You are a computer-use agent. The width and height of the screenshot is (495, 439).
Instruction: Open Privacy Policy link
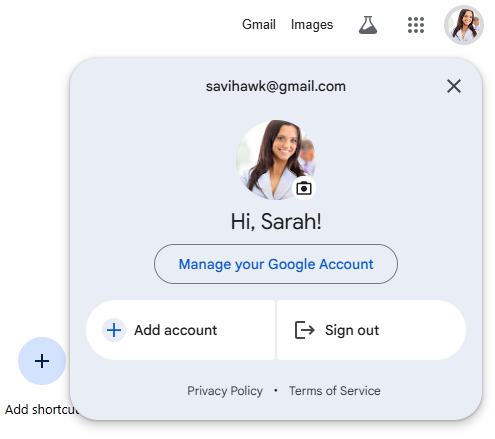[225, 391]
